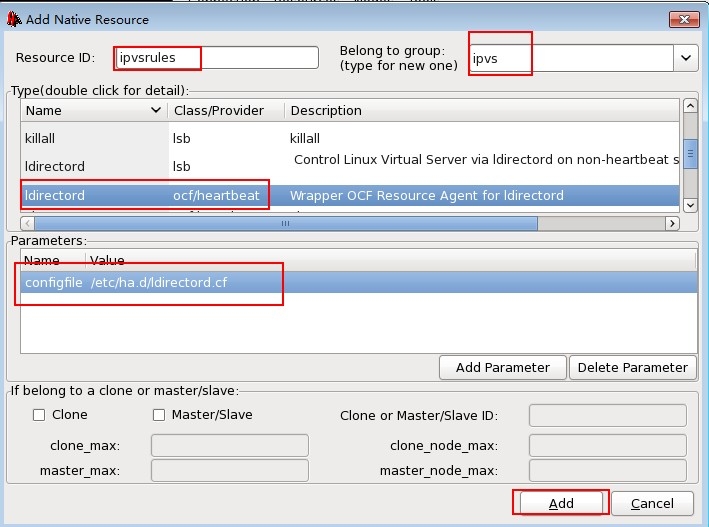Click the horizontal scroll right arrow

point(672,223)
